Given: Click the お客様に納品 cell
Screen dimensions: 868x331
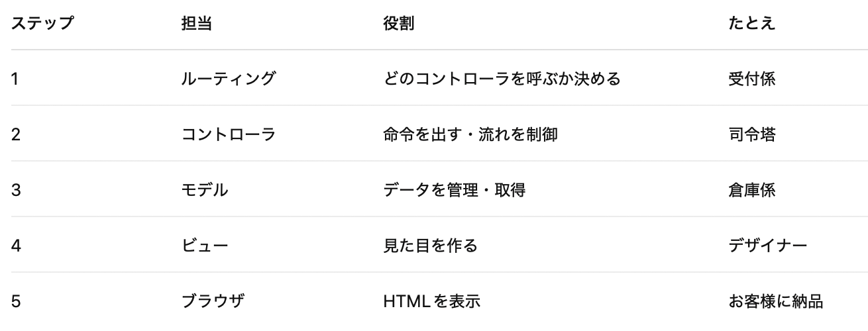Looking at the screenshot, I should [775, 302].
